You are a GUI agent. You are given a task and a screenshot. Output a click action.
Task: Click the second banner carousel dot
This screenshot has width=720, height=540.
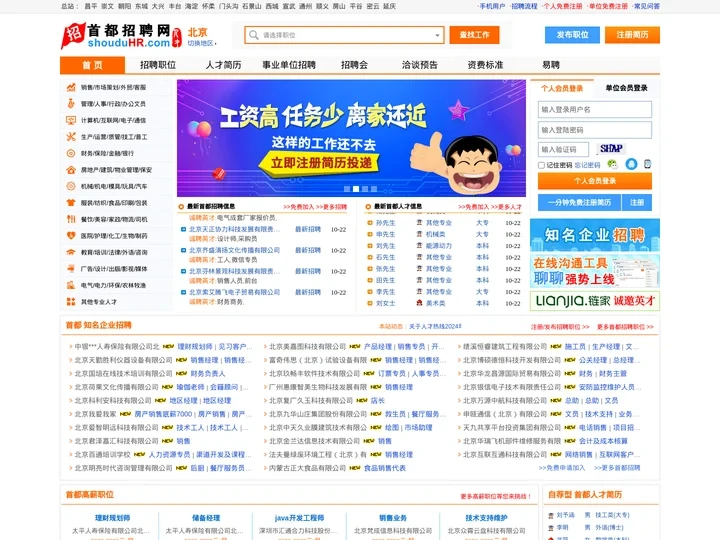pyautogui.click(x=356, y=189)
